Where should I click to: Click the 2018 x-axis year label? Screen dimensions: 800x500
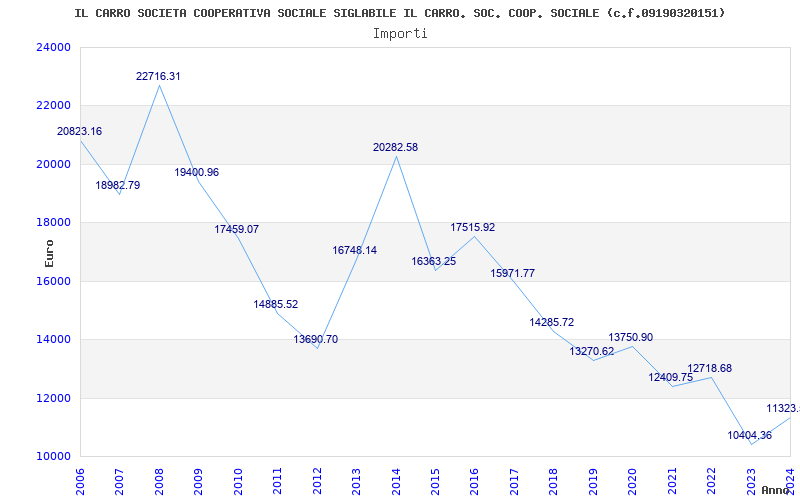[554, 481]
